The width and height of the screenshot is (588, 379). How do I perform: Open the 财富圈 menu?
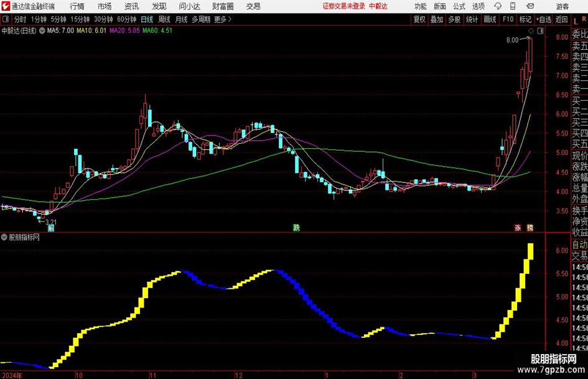point(223,6)
